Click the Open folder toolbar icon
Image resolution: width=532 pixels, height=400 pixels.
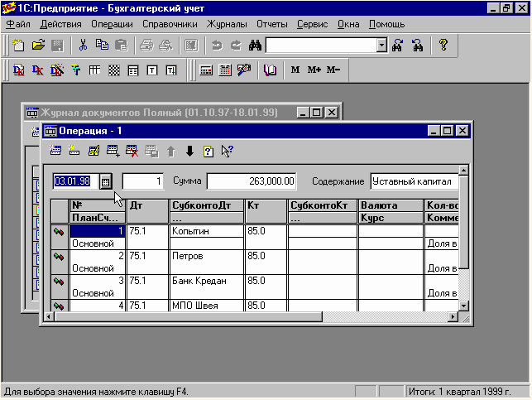pos(38,46)
